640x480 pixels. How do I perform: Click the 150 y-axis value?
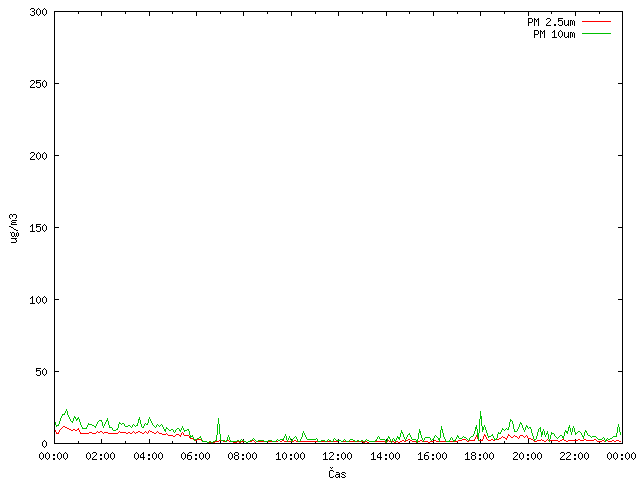pos(39,228)
